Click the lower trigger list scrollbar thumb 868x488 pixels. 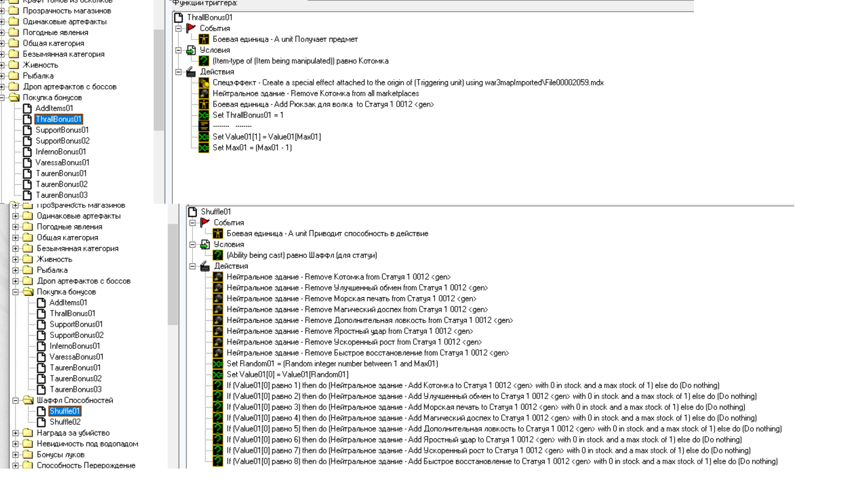coord(173,274)
